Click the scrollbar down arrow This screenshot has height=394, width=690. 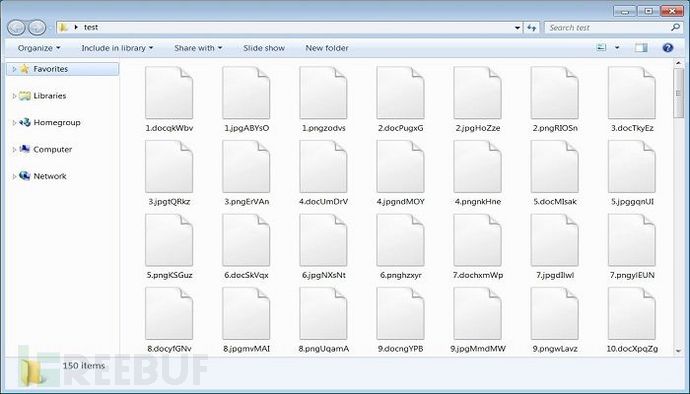679,351
